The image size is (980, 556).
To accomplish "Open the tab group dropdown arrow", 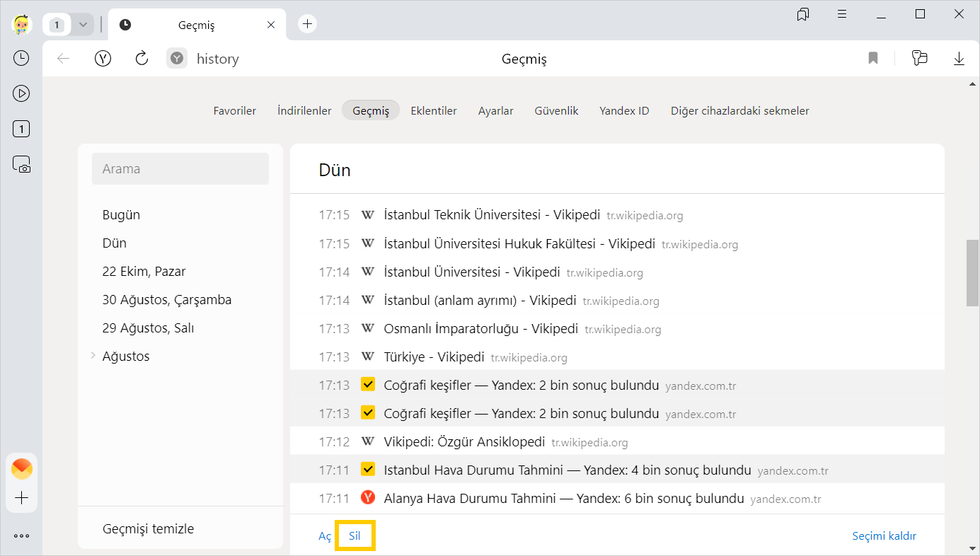I will pyautogui.click(x=83, y=25).
